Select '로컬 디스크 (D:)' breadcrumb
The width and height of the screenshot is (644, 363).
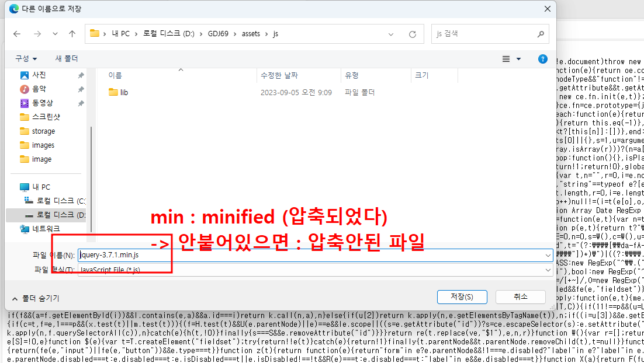[x=169, y=34]
